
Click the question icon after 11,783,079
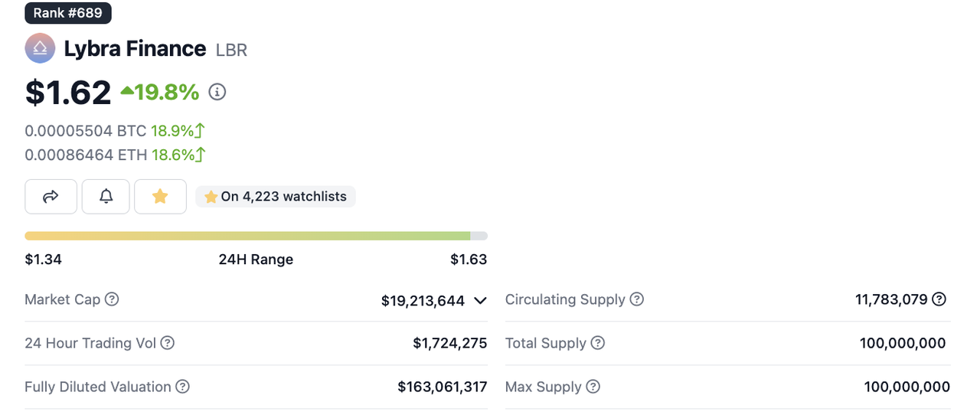939,299
